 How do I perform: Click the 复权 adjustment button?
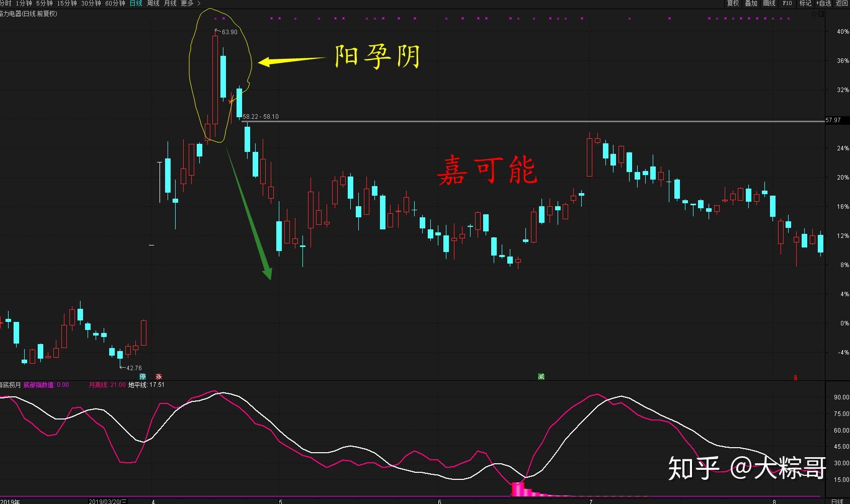click(x=733, y=4)
